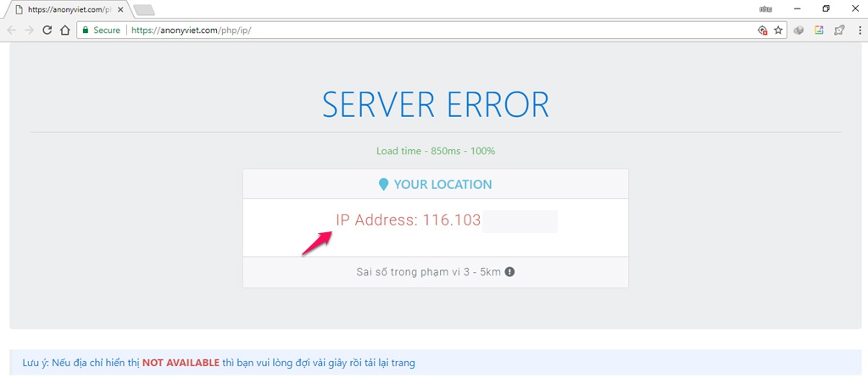Select the anonyviet.com browser tab
Screen dimensions: 868x378
pyautogui.click(x=68, y=9)
